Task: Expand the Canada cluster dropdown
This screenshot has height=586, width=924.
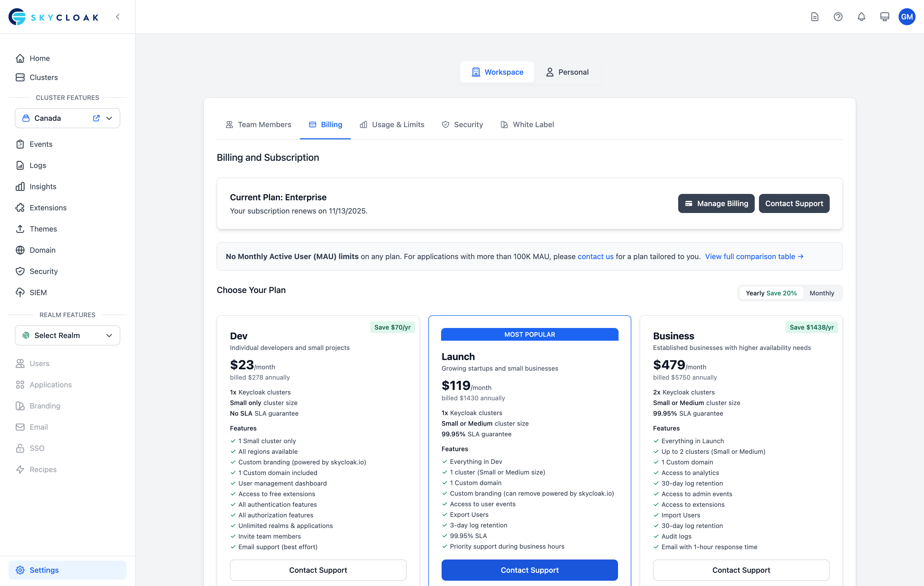Action: [110, 118]
